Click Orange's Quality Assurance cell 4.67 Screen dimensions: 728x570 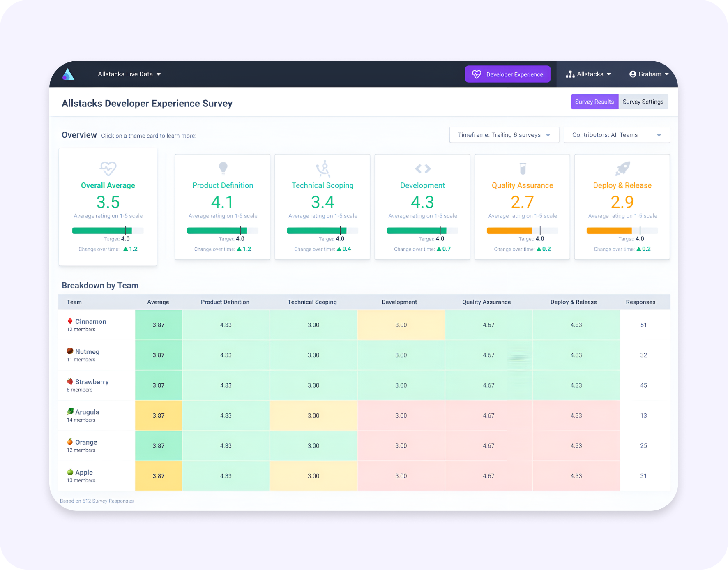[x=489, y=446]
